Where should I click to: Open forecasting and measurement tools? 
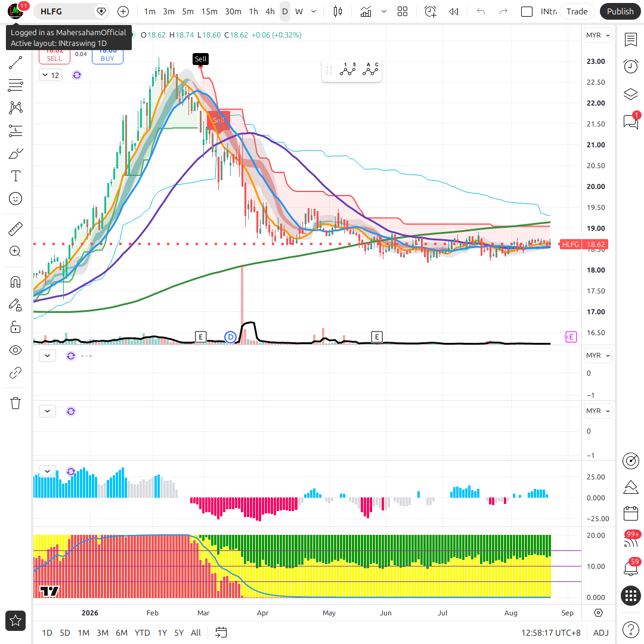click(x=16, y=131)
